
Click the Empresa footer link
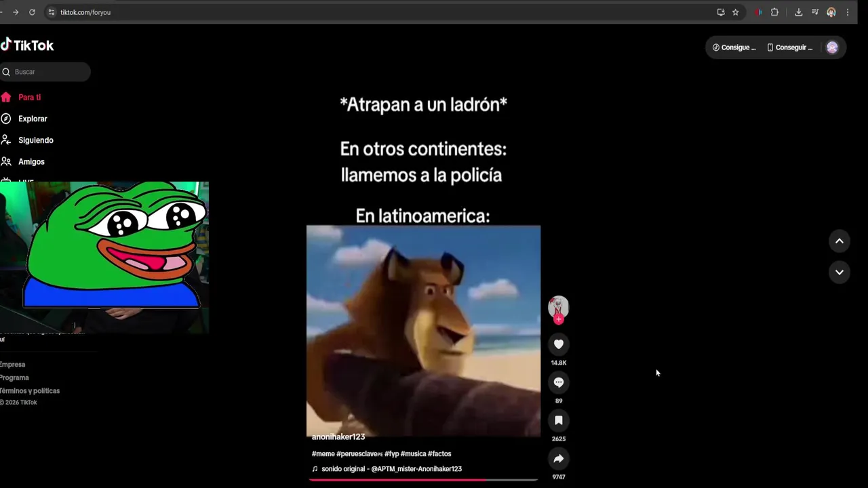(x=12, y=365)
